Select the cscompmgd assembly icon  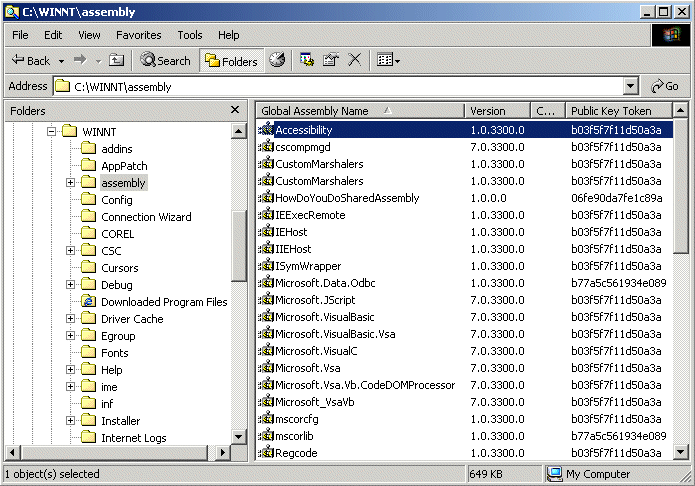click(266, 146)
